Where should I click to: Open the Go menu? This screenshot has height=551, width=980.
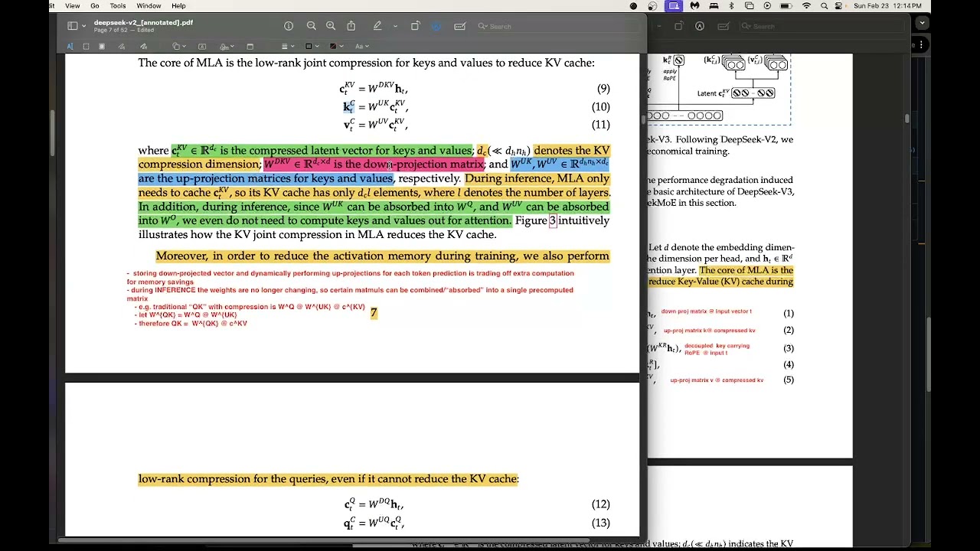95,6
